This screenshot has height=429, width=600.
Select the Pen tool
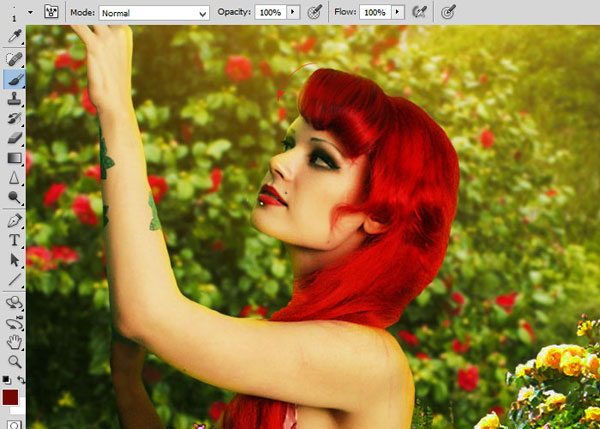coord(15,221)
